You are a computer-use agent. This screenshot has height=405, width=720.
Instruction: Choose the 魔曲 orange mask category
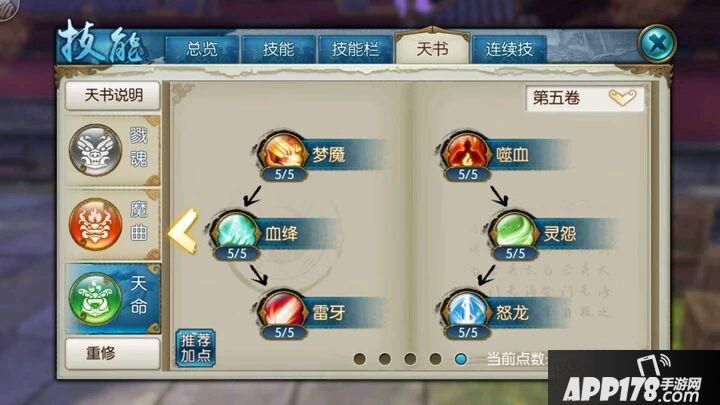click(113, 225)
